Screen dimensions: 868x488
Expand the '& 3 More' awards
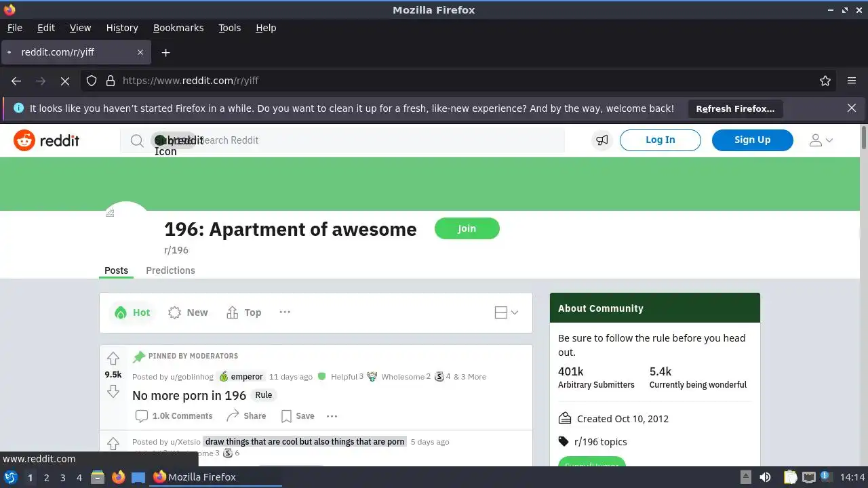(x=470, y=377)
